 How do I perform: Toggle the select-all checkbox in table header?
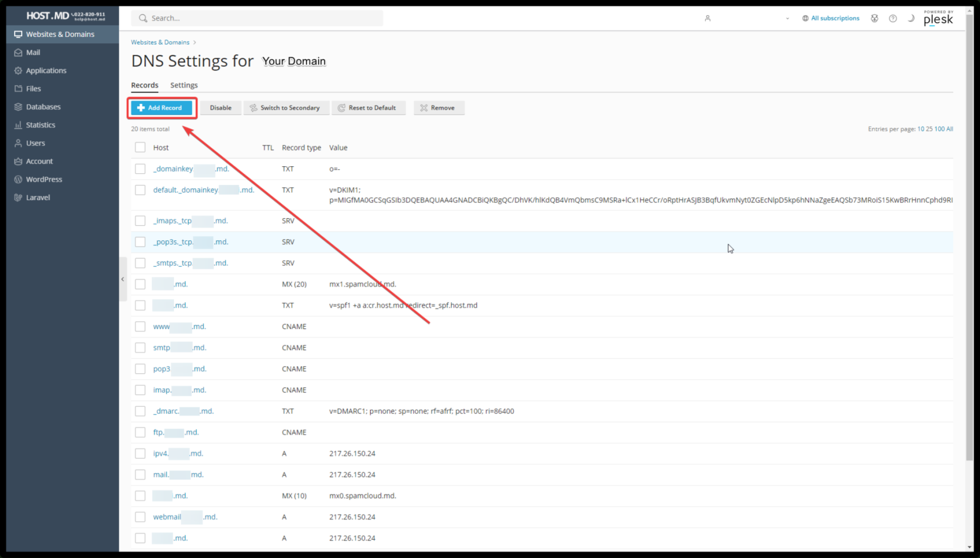tap(140, 148)
